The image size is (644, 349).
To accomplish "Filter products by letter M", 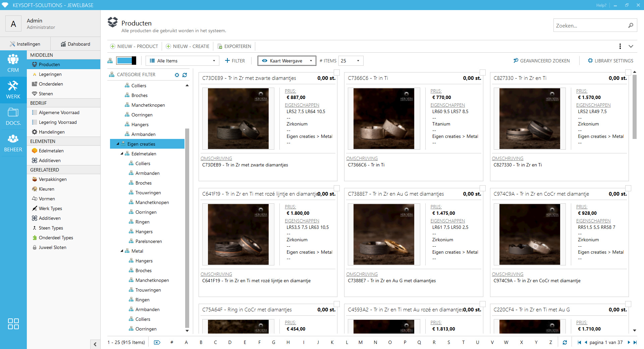I will (x=361, y=342).
